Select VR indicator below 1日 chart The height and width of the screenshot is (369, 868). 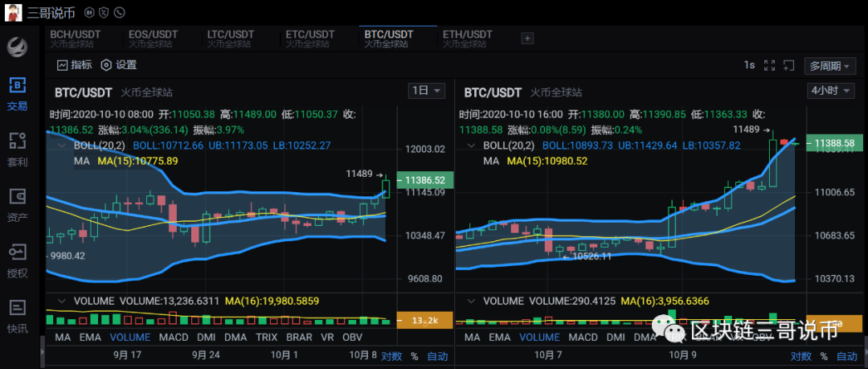coord(328,337)
